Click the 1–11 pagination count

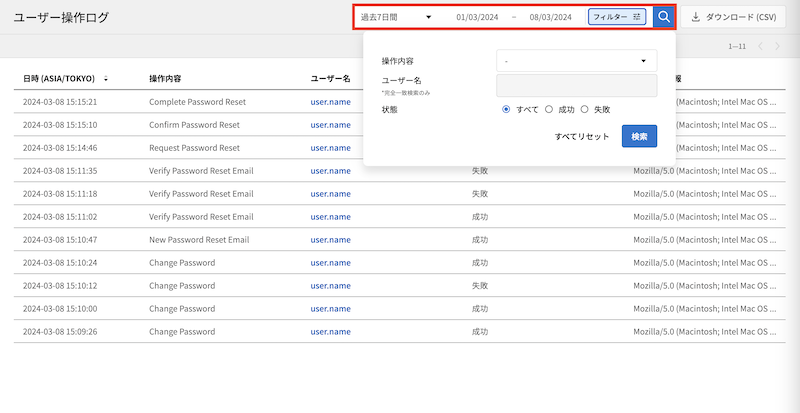pyautogui.click(x=737, y=46)
